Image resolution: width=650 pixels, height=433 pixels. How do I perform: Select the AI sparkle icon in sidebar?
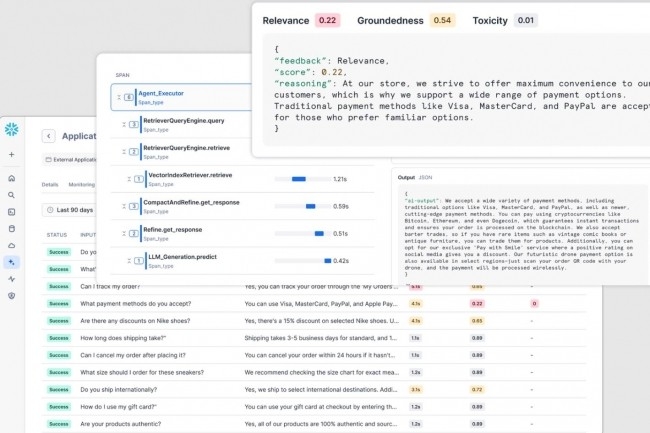coord(12,262)
